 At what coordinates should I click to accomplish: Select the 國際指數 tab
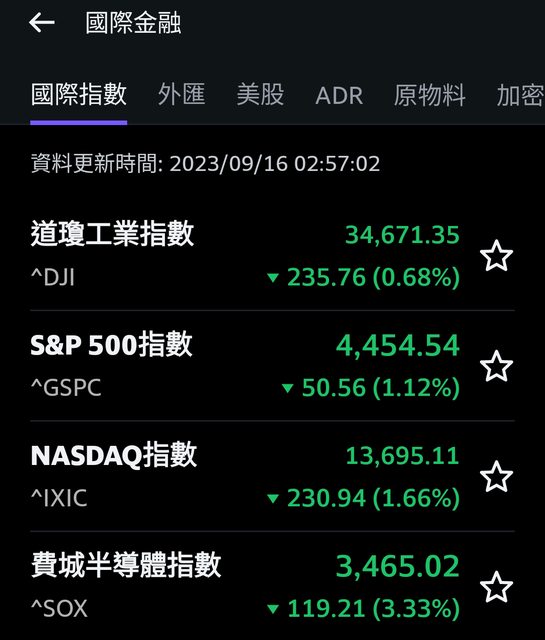(x=79, y=95)
